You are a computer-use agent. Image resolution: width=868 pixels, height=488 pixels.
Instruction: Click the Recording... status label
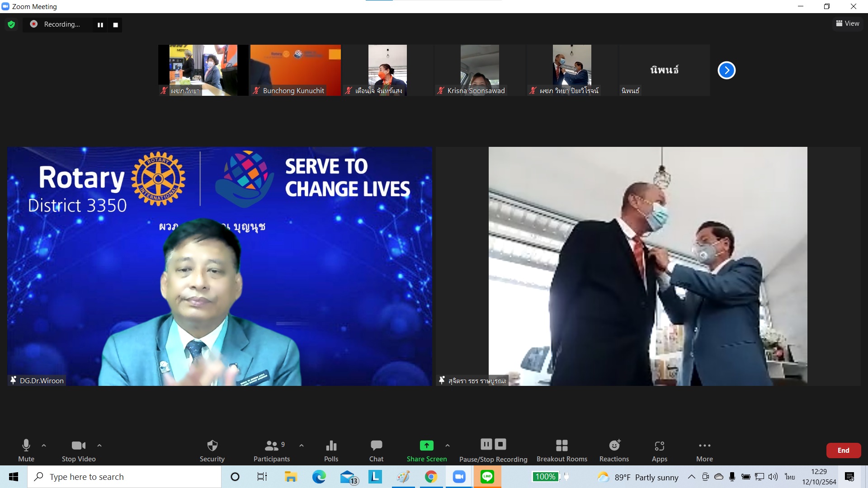pyautogui.click(x=62, y=24)
